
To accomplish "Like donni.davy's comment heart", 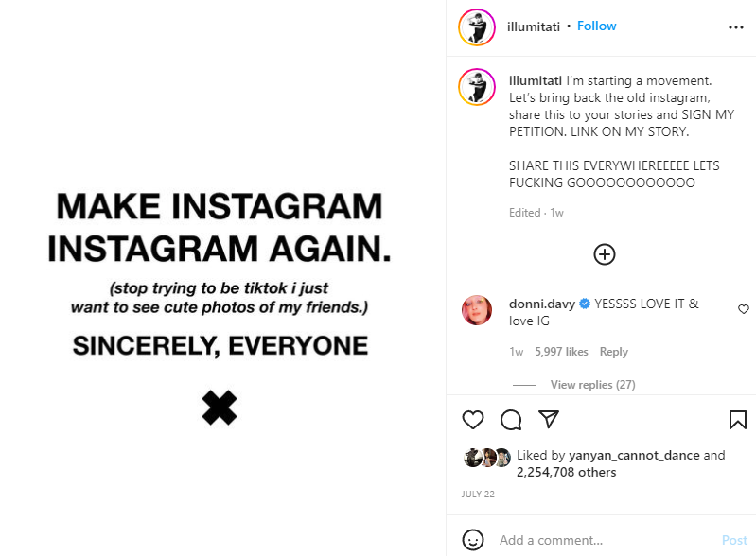I will pos(744,309).
